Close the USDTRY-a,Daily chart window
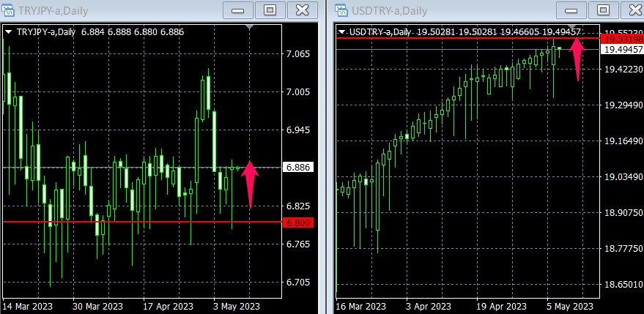The height and width of the screenshot is (314, 644). [632, 10]
